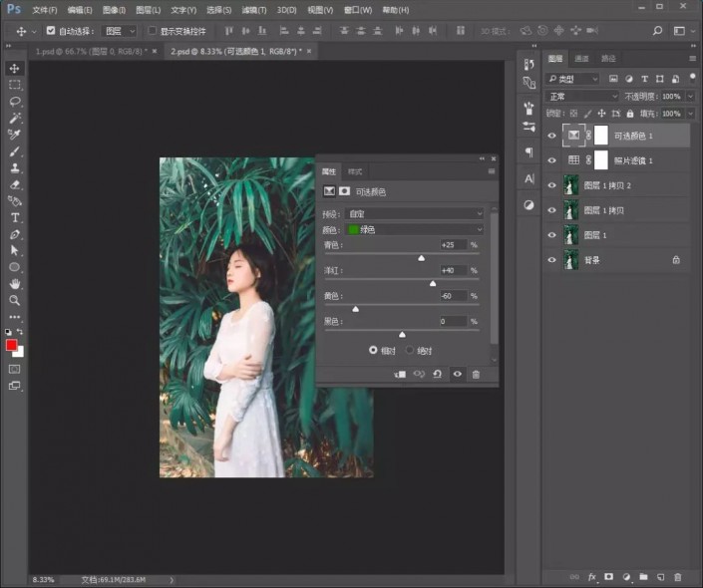Select the Path Selection arrow tool
This screenshot has height=588, width=703.
14,250
